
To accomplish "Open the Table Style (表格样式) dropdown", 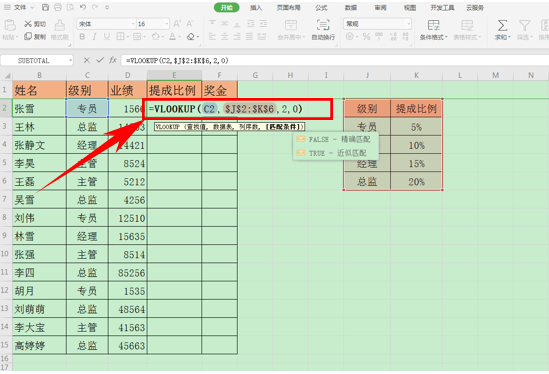I will 467,30.
